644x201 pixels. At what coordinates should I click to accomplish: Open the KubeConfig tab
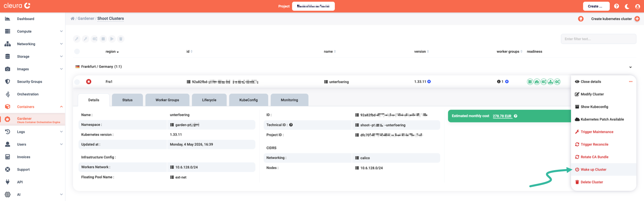click(x=249, y=100)
